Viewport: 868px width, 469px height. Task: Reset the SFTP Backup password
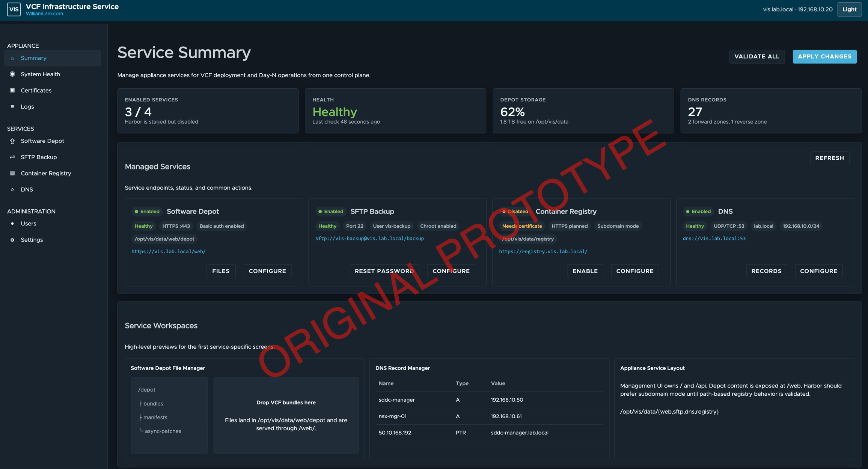click(384, 271)
